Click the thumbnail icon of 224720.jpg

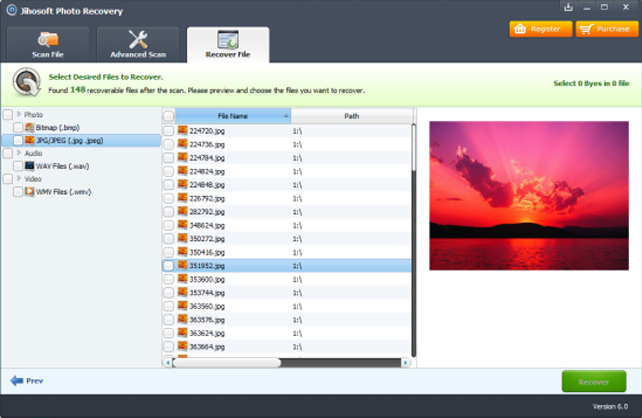pos(183,131)
